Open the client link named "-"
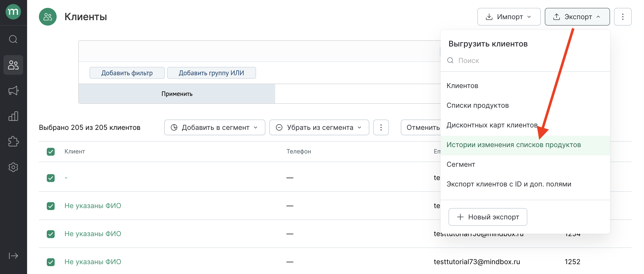 coord(66,178)
